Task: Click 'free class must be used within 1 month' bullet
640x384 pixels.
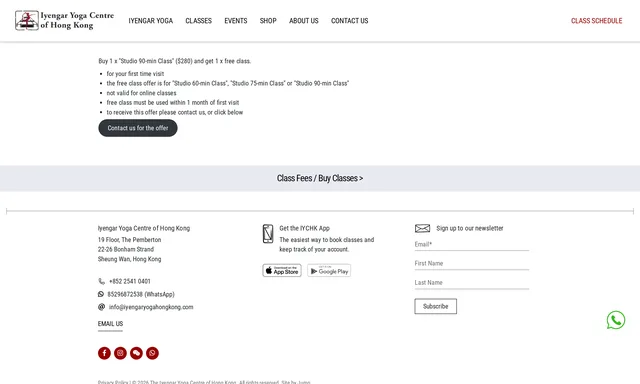Action: tap(173, 102)
